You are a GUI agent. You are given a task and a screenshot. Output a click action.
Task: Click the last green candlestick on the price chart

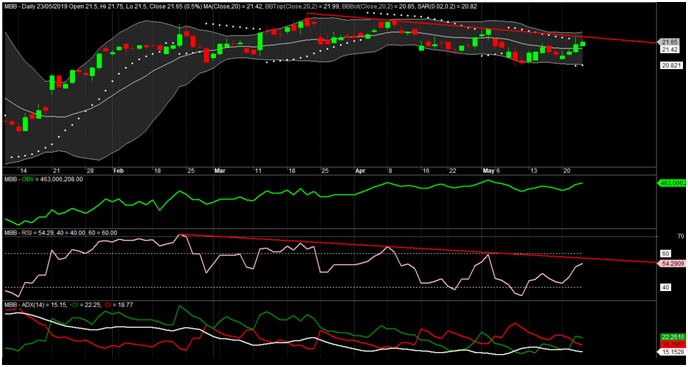pyautogui.click(x=583, y=43)
